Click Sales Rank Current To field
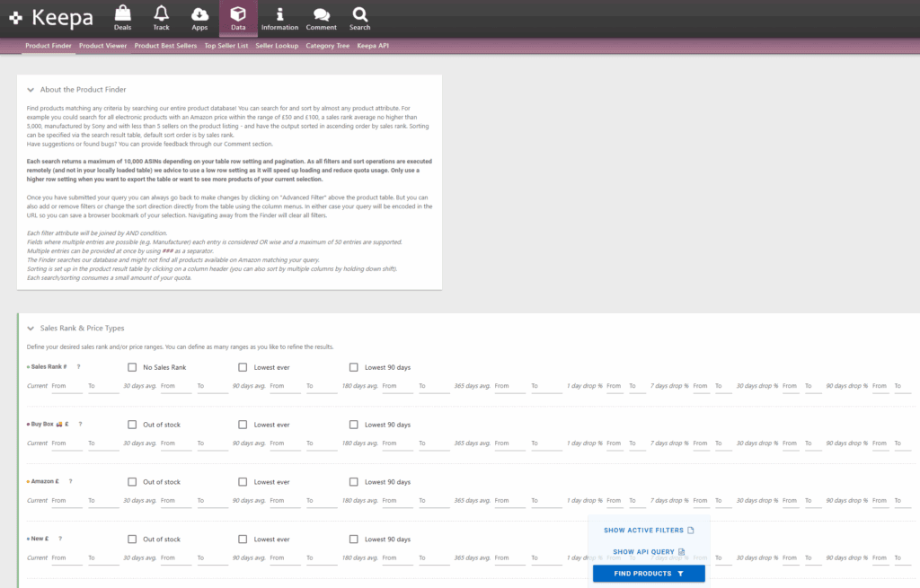The width and height of the screenshot is (920, 588). pyautogui.click(x=103, y=386)
